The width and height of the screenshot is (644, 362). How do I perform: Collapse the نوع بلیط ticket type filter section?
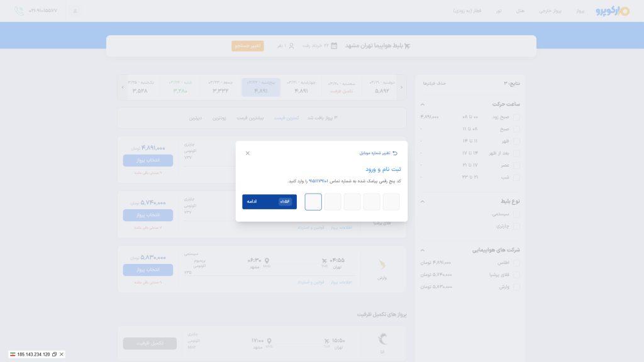pos(422,202)
